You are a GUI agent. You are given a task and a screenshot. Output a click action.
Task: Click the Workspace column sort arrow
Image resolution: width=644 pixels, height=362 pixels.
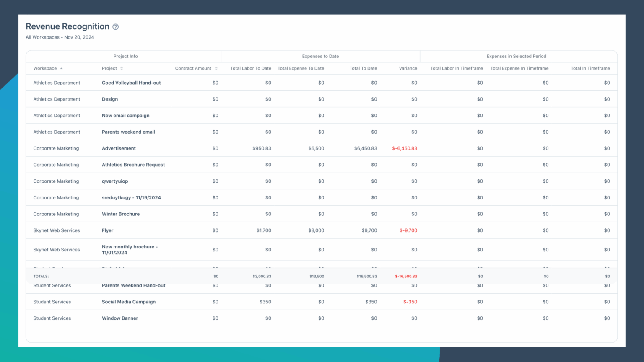coord(61,68)
